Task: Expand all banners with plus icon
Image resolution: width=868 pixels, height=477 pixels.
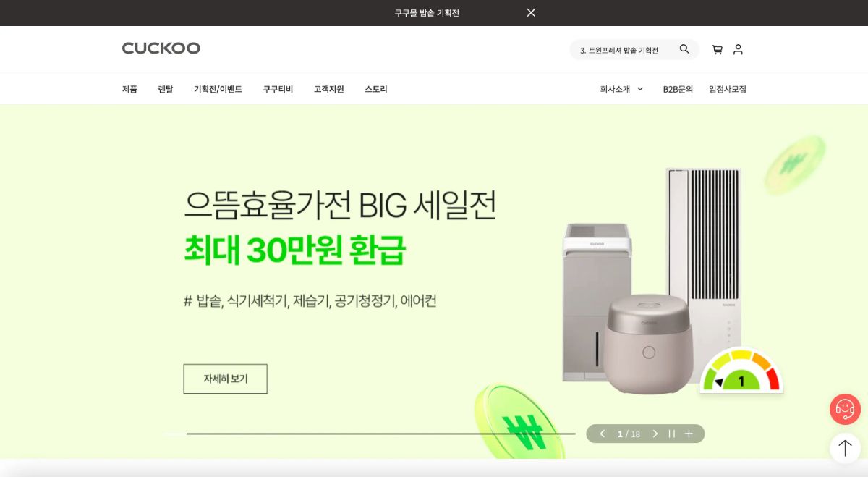Action: coord(689,434)
